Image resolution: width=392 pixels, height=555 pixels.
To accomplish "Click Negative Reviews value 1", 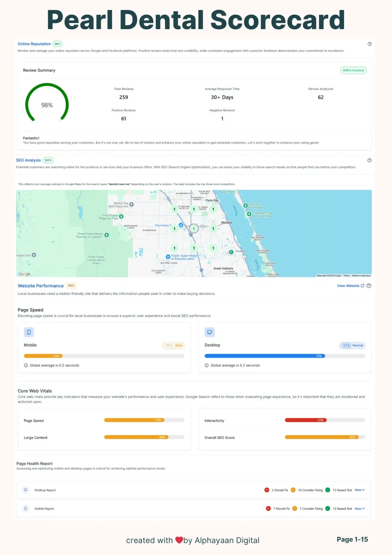I will 222,119.
